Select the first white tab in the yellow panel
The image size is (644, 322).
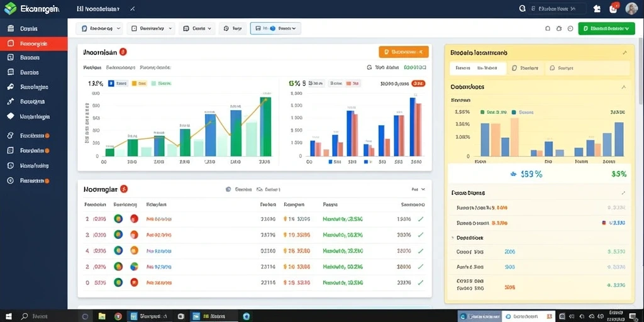pos(478,68)
